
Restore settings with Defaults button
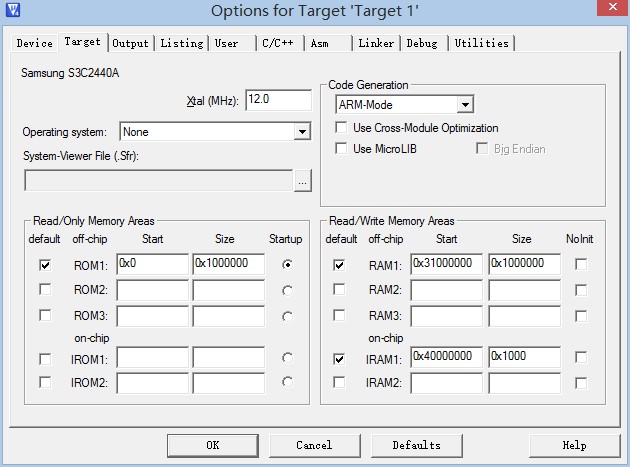coord(417,445)
